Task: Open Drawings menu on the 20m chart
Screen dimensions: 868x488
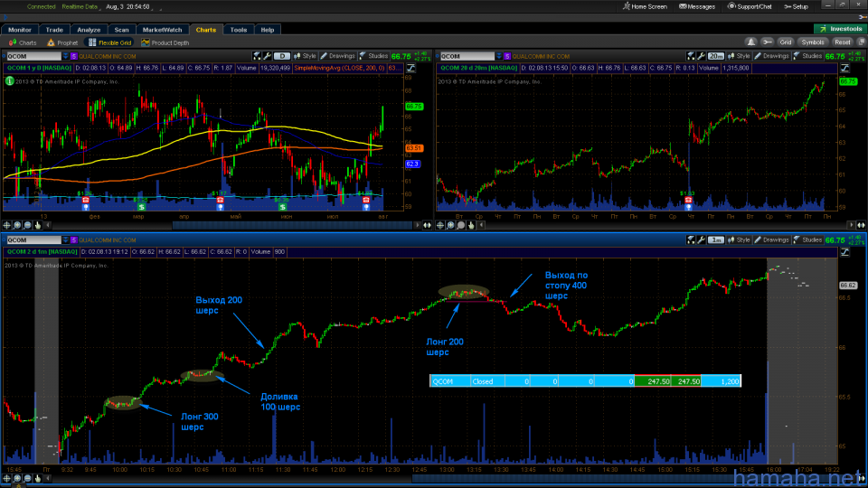Action: tap(771, 56)
